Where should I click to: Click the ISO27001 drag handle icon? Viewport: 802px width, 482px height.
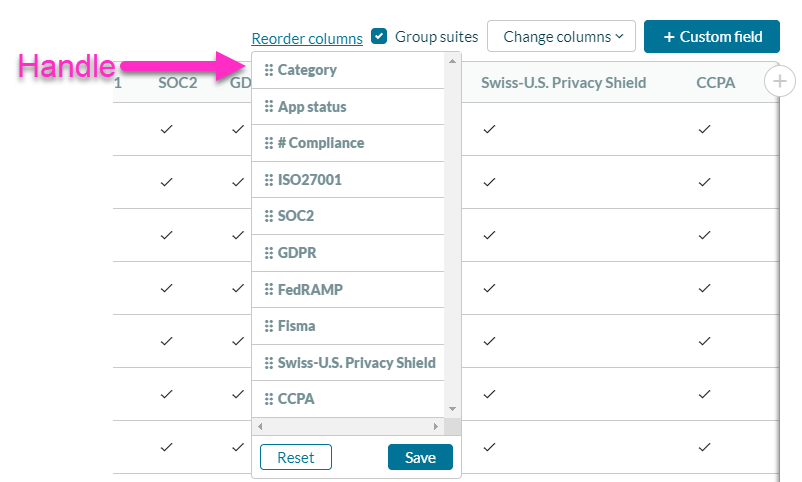point(269,180)
